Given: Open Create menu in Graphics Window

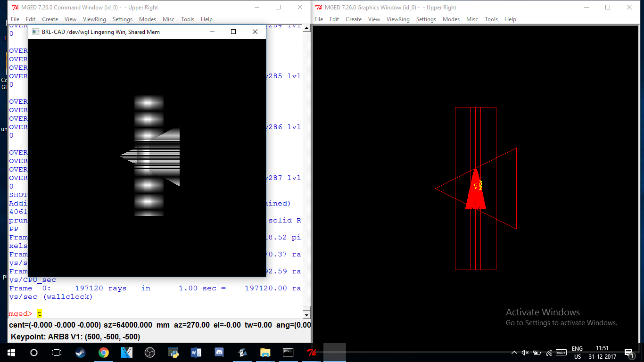Looking at the screenshot, I should [354, 19].
